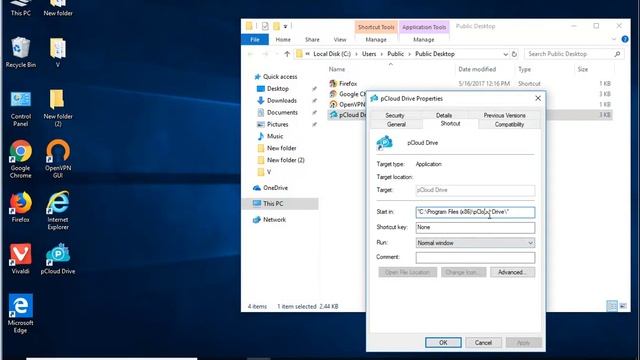640x360 pixels.
Task: Click the Google Chrome icon in file list
Action: (333, 94)
